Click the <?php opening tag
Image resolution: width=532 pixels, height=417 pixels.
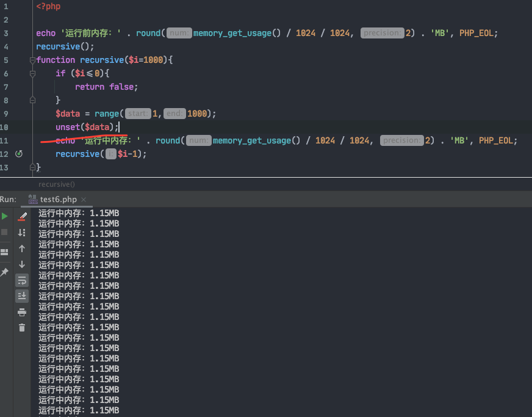coord(49,7)
